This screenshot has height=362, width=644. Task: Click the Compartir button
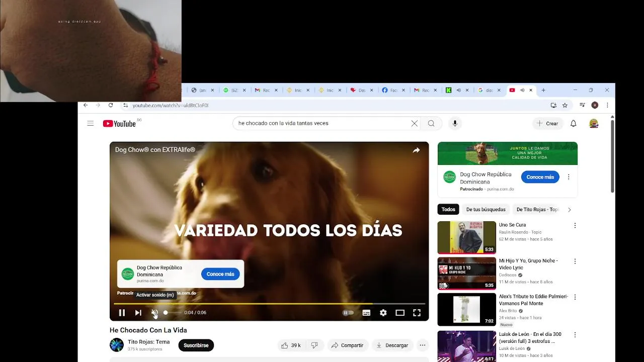point(347,345)
